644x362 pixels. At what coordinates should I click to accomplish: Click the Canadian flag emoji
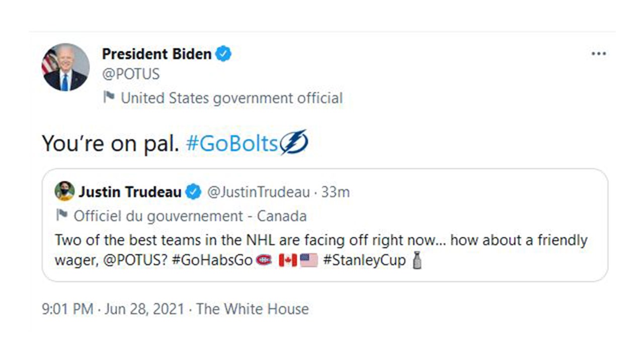[x=288, y=260]
